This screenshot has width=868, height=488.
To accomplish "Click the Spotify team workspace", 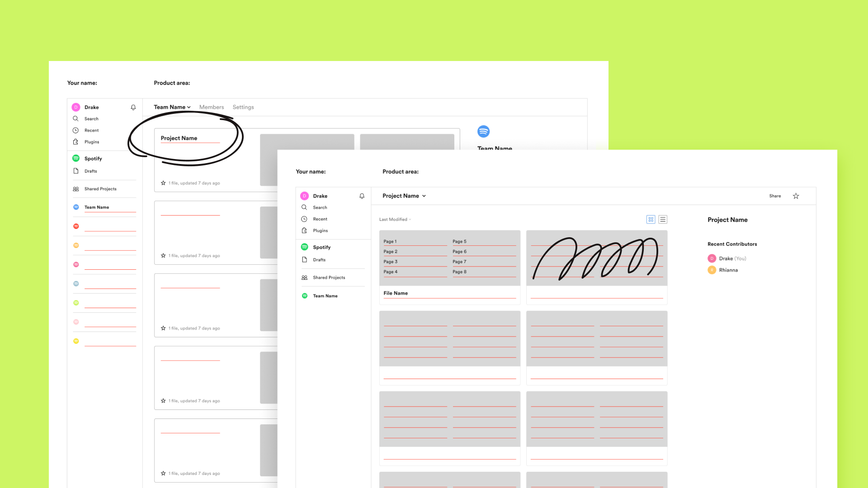I will point(92,158).
